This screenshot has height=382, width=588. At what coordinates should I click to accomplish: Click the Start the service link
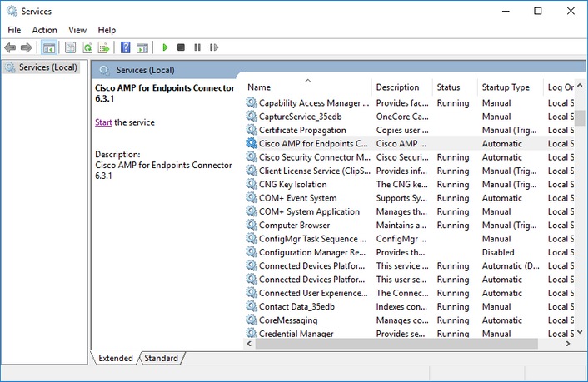(x=103, y=122)
